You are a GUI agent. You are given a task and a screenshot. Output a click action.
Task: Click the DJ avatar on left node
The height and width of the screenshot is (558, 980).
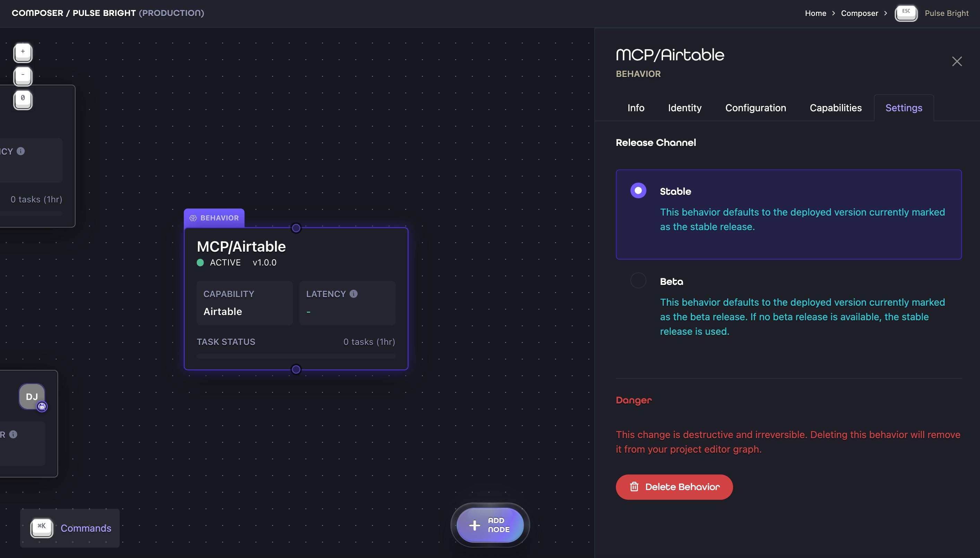(x=32, y=396)
